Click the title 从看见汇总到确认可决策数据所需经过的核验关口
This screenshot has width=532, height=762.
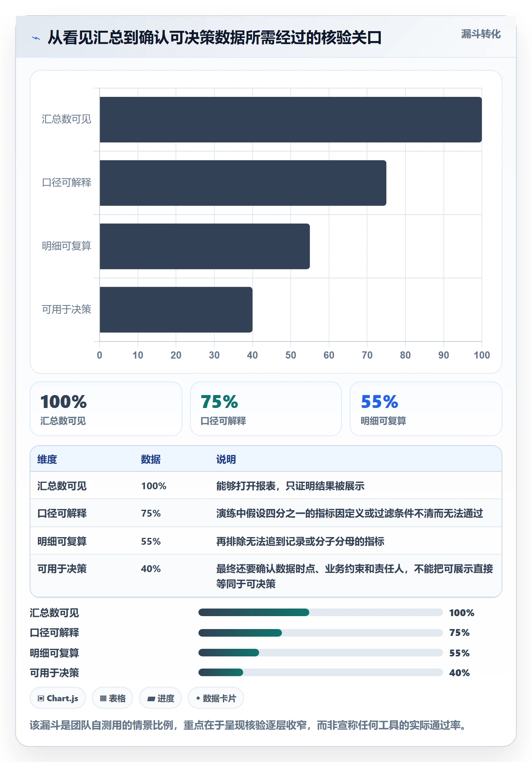tap(215, 38)
